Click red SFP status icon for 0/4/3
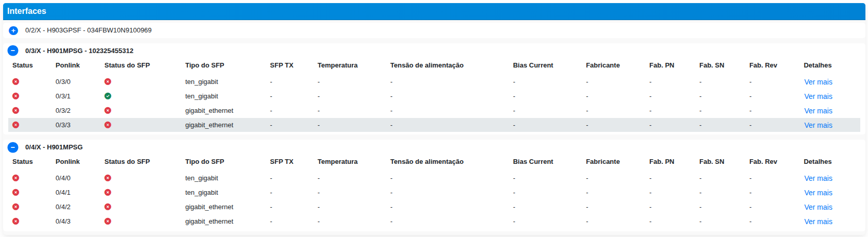The image size is (868, 237). pos(108,222)
